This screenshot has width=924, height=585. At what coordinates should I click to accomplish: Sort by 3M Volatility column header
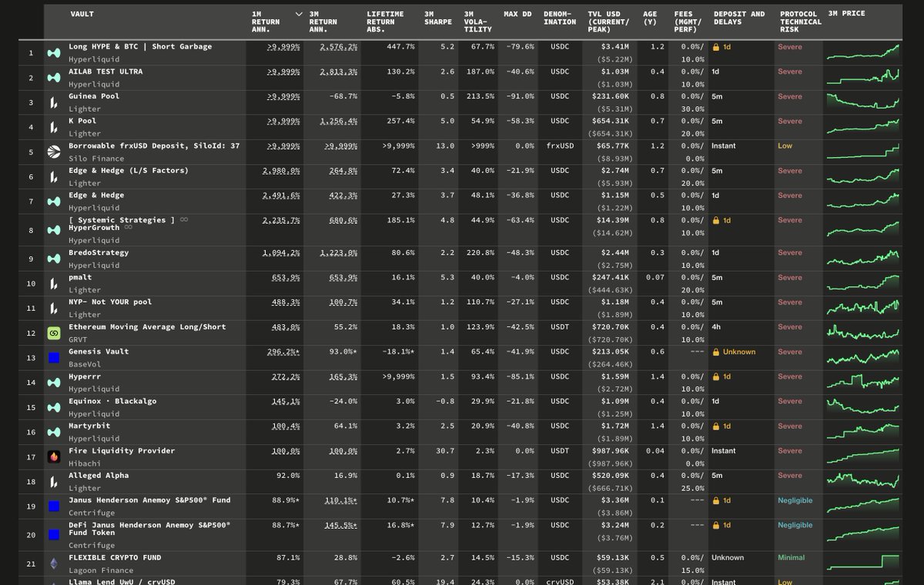(x=477, y=22)
